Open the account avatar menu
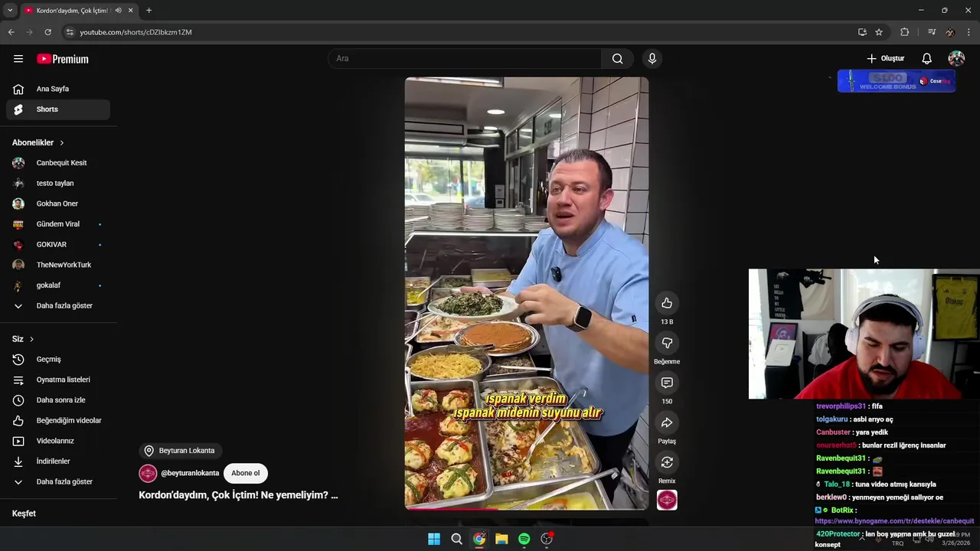 tap(956, 59)
